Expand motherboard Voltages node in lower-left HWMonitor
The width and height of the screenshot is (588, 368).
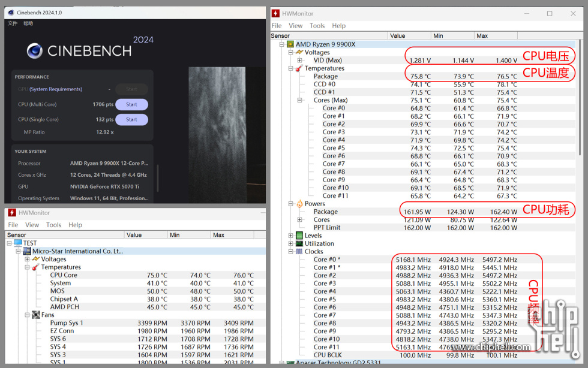point(27,260)
